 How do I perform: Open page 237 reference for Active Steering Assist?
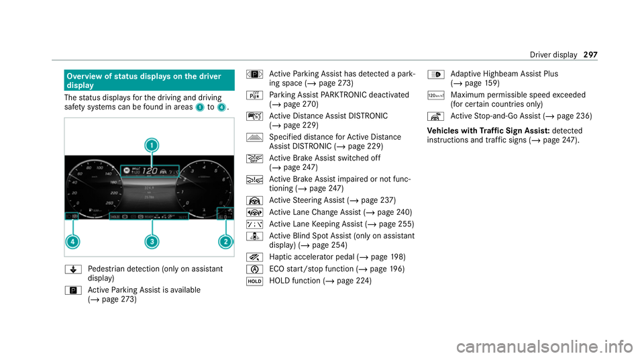pos(372,200)
